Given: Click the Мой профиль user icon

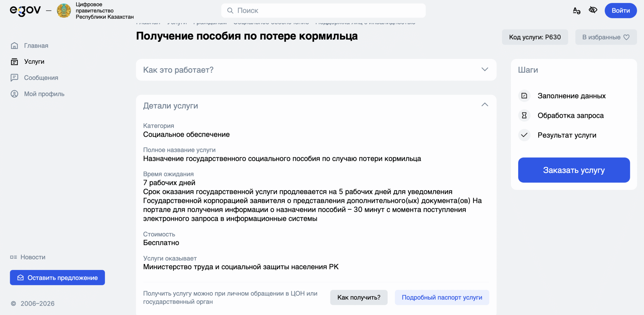Looking at the screenshot, I should 14,94.
